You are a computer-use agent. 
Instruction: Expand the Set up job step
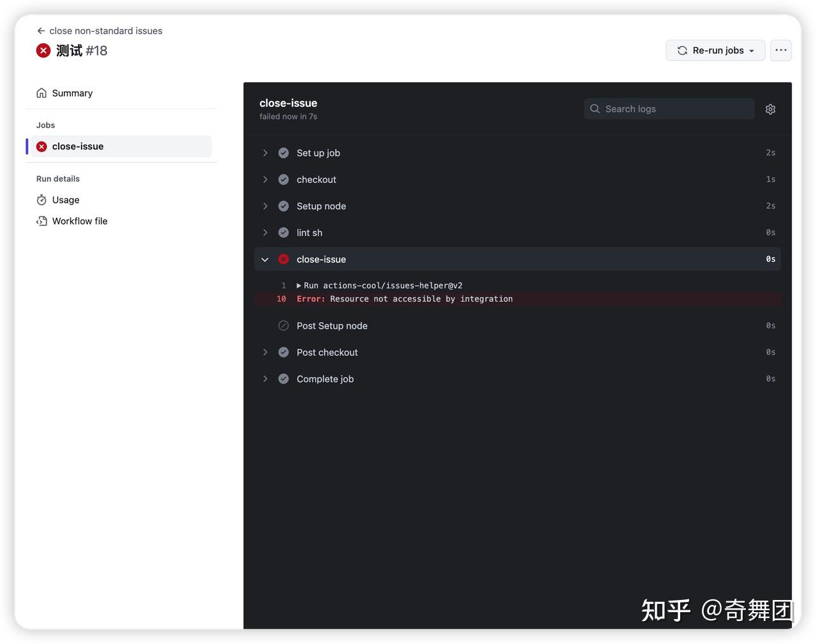tap(265, 152)
